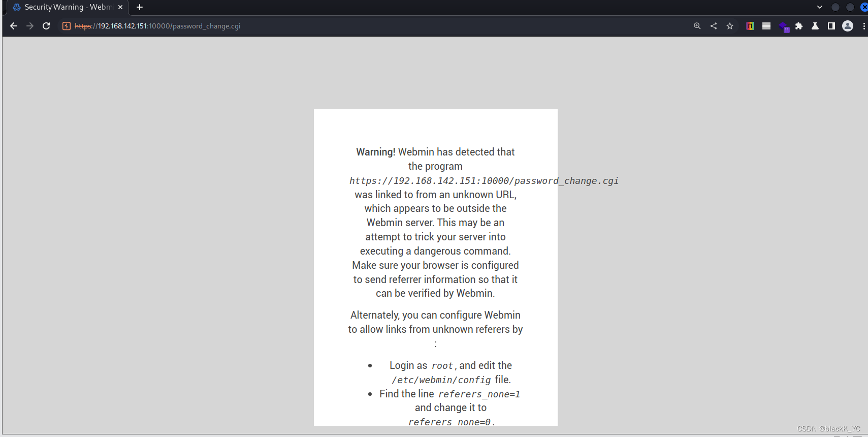Click the 'referers_none=1' code text
Screen dimensions: 868x437
click(479, 394)
